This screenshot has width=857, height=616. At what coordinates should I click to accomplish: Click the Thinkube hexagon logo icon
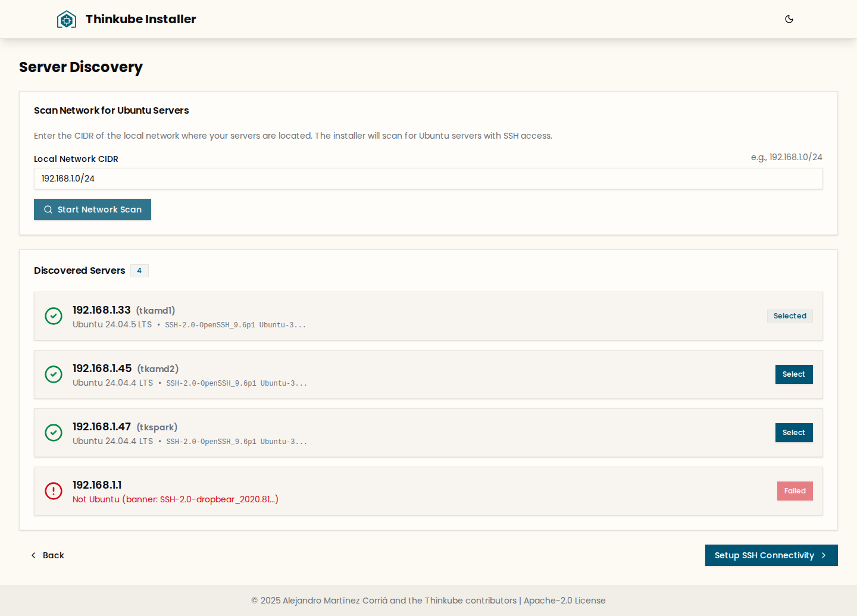coord(67,19)
